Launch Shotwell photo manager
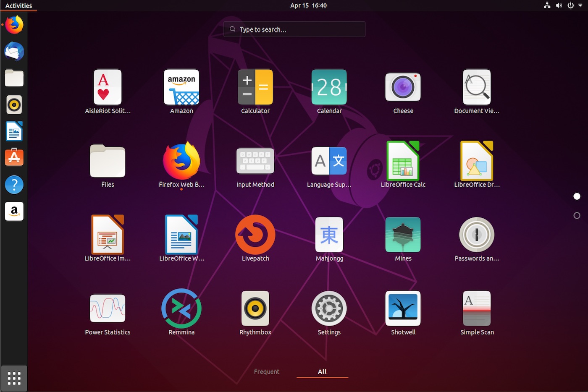The width and height of the screenshot is (588, 392). [x=403, y=308]
